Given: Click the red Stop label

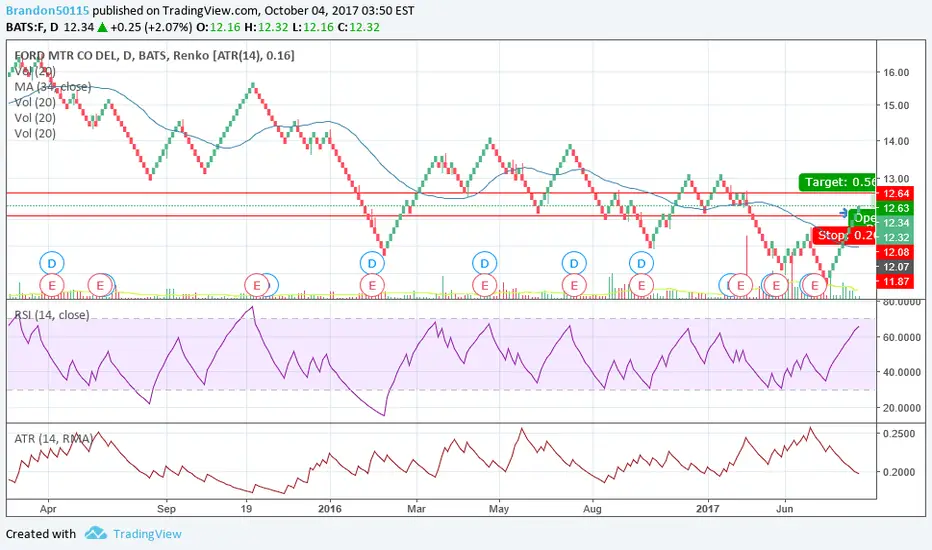Looking at the screenshot, I should click(844, 235).
